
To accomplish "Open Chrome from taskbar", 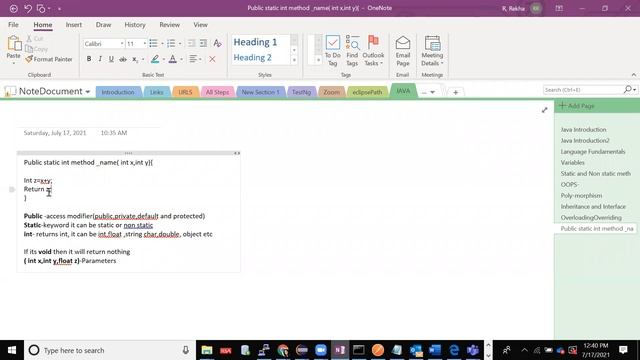I will point(282,350).
